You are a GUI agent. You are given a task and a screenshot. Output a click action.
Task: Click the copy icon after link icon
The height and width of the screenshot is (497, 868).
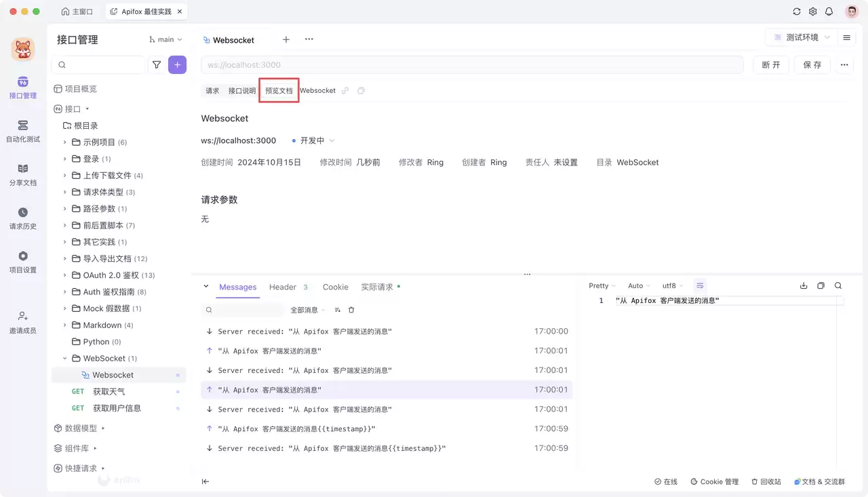tap(361, 90)
